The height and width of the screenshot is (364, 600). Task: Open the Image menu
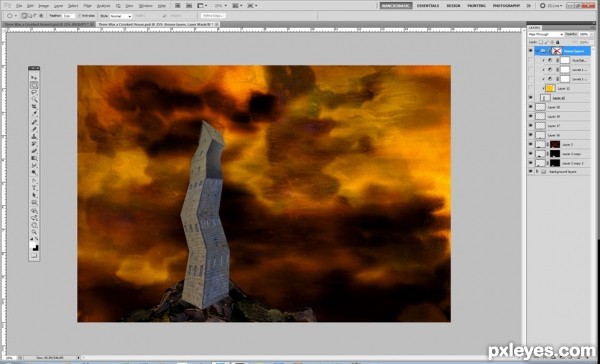click(44, 6)
